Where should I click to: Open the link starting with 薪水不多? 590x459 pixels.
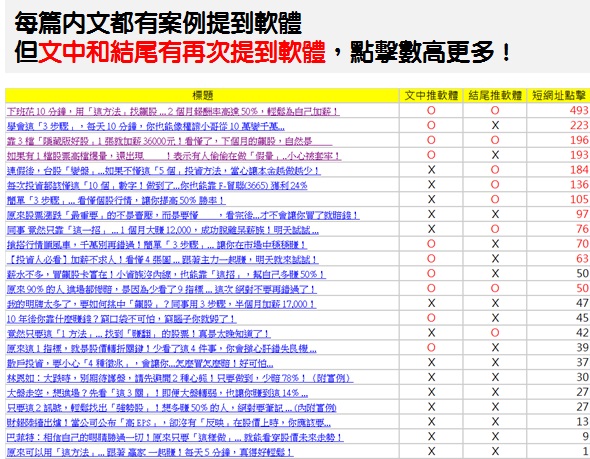(x=166, y=275)
